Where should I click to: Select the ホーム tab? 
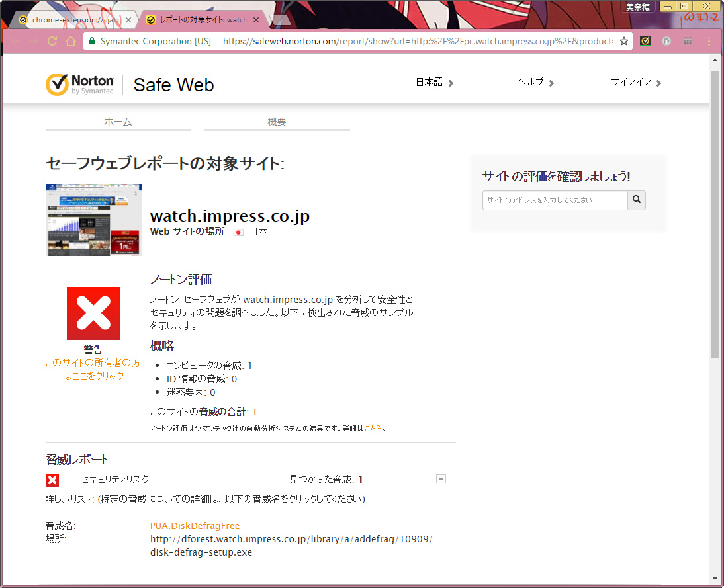118,122
